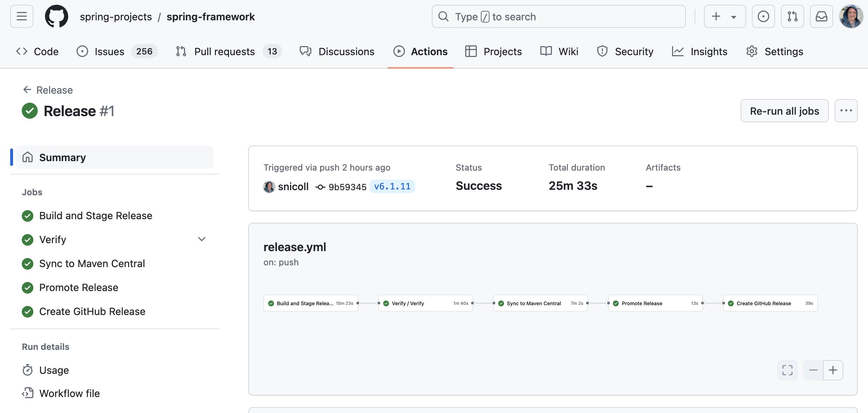Toggle fullscreen workflow graph view
Viewport: 868px width, 413px height.
(787, 370)
